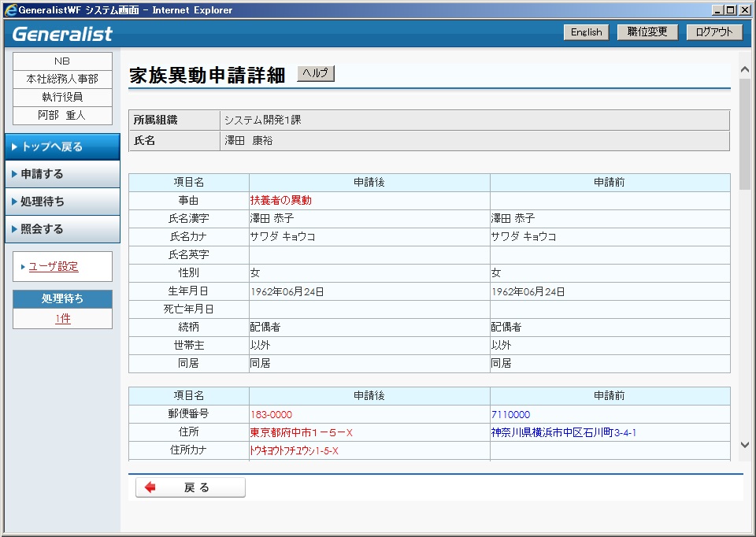Viewport: 756px width, 537px height.
Task: Expand the 申請する menu
Action: (x=61, y=174)
